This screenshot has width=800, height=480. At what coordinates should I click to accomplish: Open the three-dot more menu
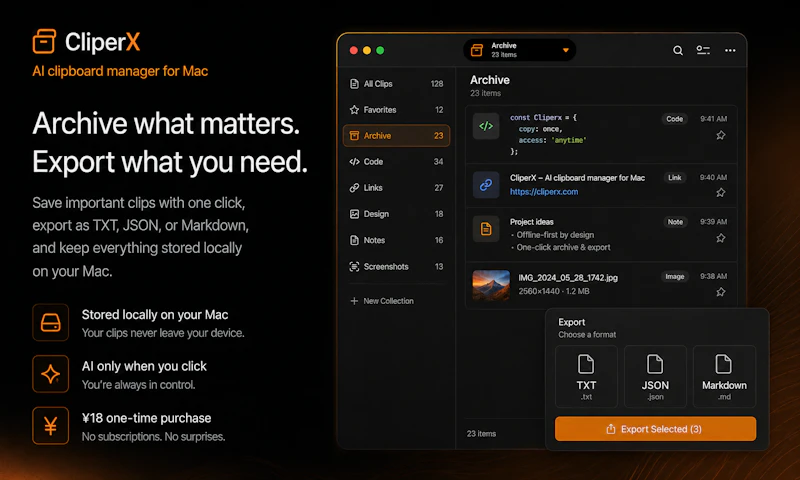coord(730,50)
